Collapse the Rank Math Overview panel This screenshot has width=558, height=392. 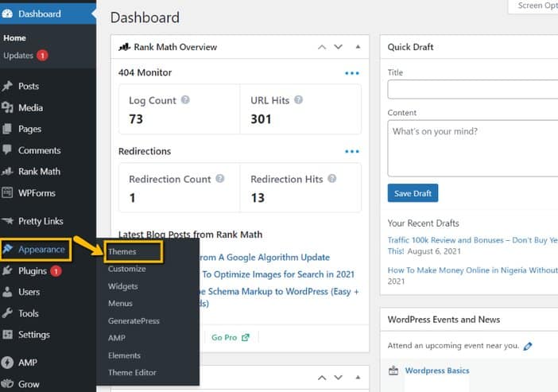click(358, 47)
